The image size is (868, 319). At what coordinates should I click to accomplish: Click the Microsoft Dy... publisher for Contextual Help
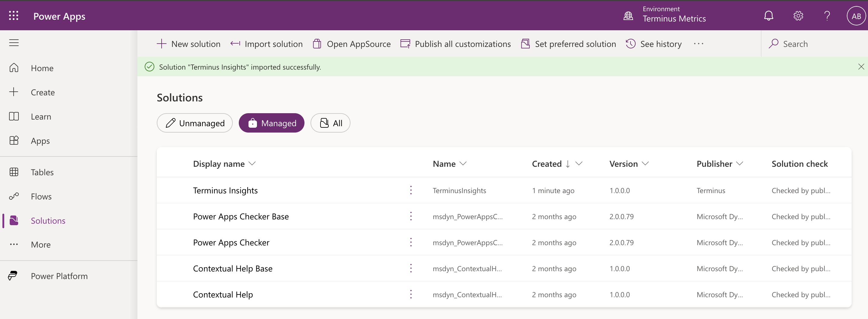(x=719, y=295)
